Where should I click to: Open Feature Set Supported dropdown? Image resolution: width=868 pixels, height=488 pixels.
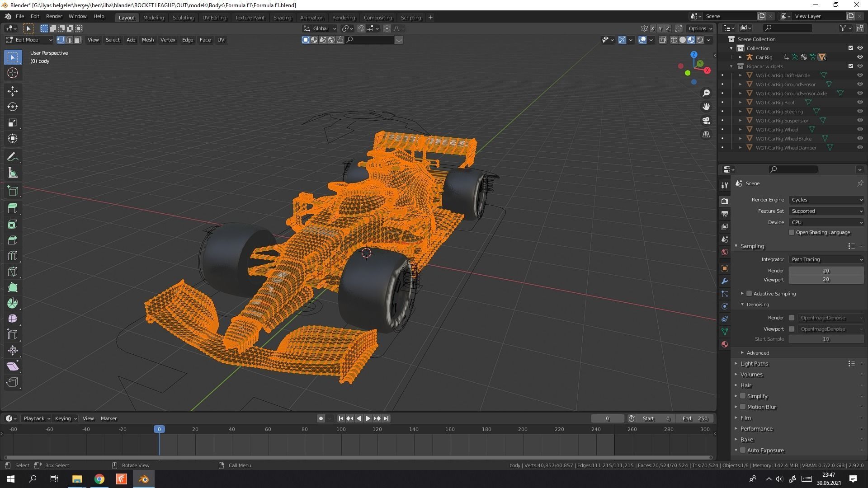click(x=826, y=211)
